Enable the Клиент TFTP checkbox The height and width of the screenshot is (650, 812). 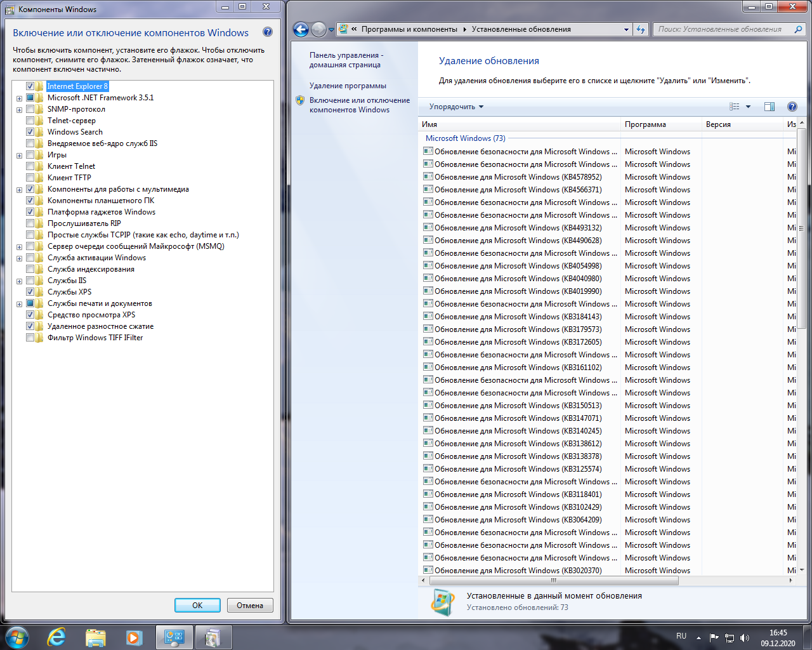click(x=30, y=178)
